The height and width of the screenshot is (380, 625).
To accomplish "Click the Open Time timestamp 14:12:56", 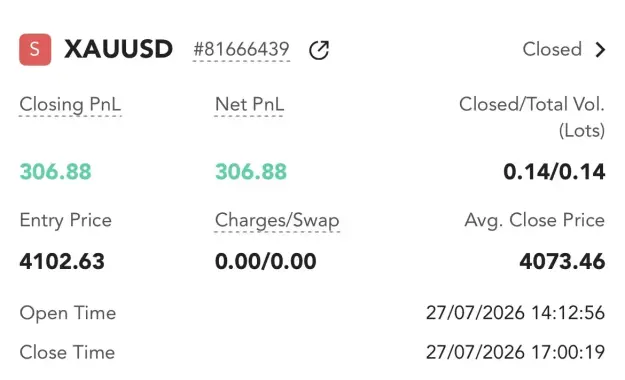I will tap(515, 313).
